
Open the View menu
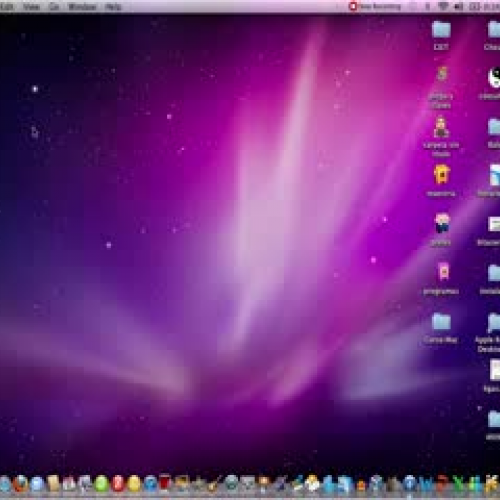pos(31,7)
